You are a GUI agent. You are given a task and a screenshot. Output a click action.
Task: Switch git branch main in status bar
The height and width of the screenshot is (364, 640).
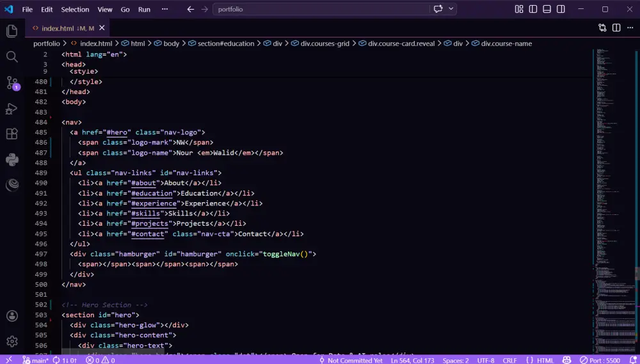pyautogui.click(x=35, y=360)
